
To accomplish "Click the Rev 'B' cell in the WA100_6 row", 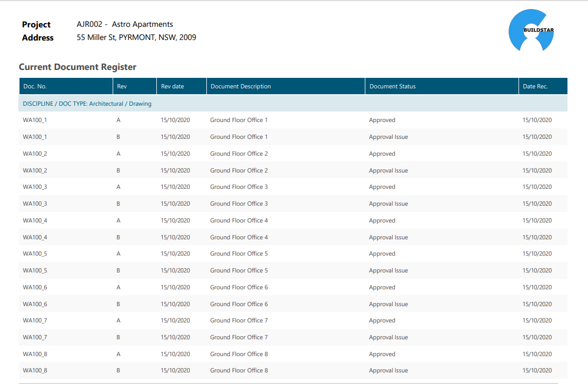I will click(118, 304).
